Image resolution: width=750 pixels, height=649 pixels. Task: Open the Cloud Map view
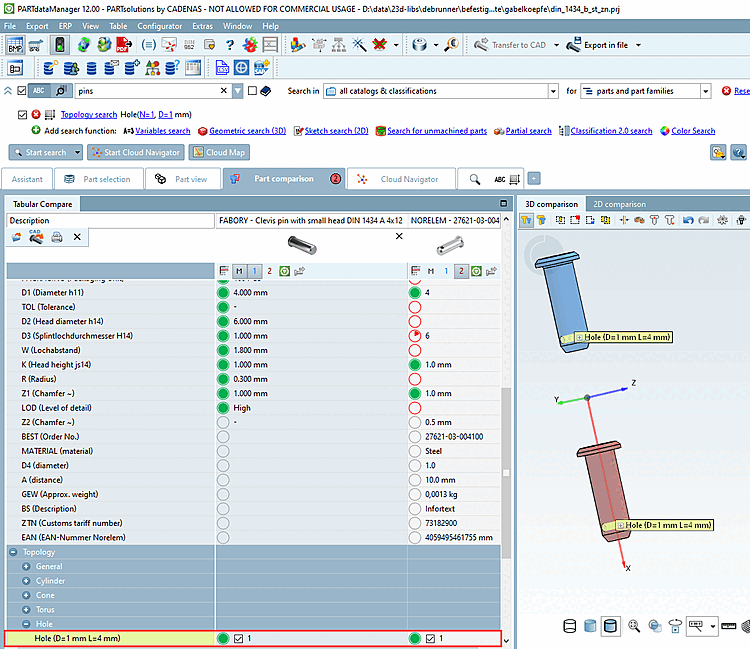(x=218, y=153)
